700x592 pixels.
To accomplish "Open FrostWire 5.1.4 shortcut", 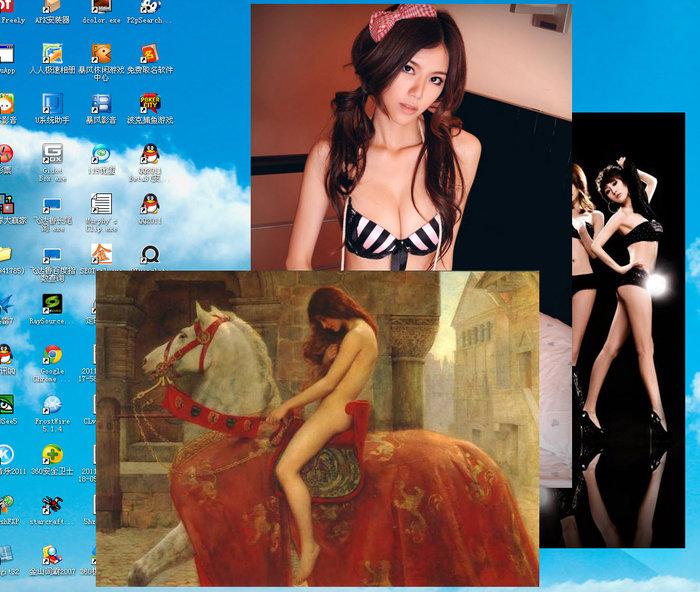I will (53, 404).
